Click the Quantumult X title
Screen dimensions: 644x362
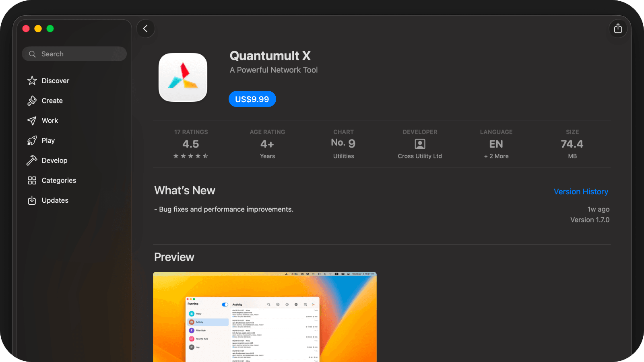270,56
